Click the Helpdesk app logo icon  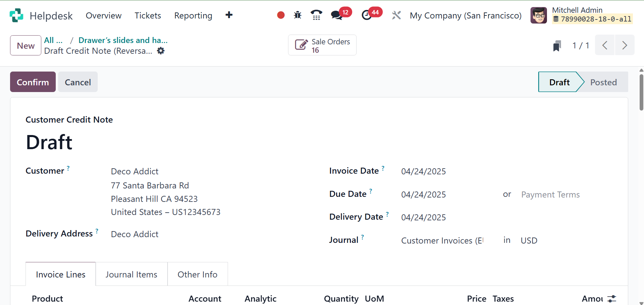pos(16,15)
